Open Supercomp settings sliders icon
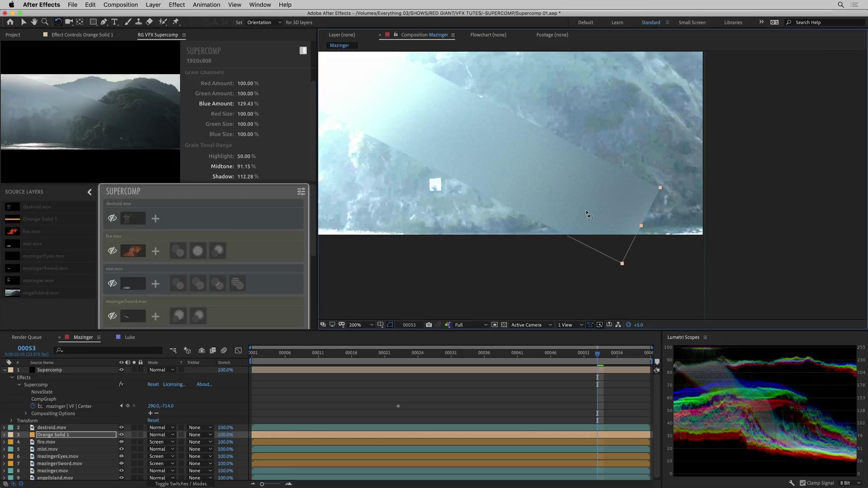This screenshot has width=868, height=488. point(301,192)
